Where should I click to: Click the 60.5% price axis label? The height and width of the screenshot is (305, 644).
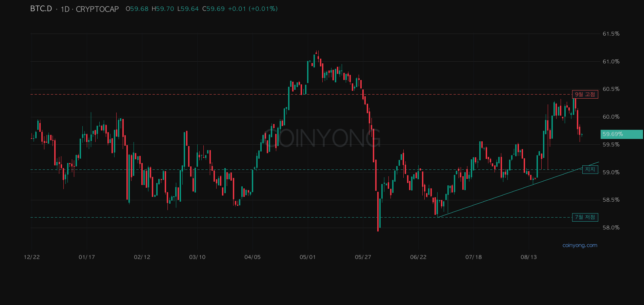pos(611,89)
